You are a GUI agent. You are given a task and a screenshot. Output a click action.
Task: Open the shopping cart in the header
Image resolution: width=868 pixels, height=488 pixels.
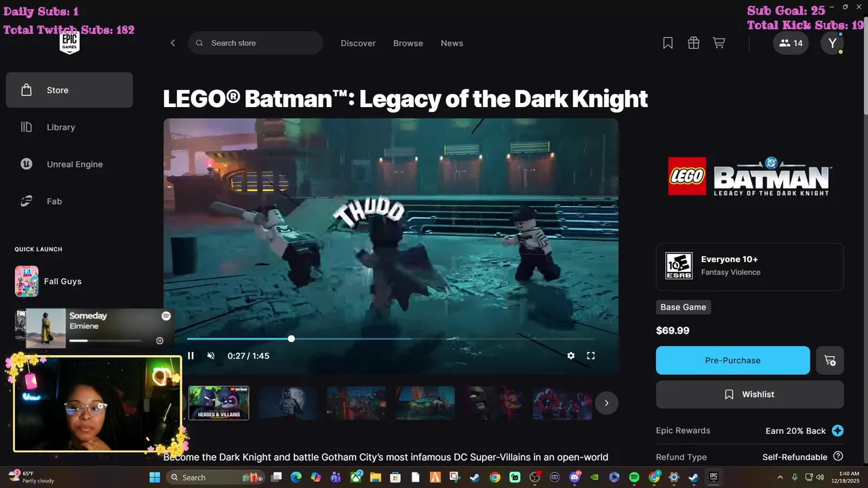point(719,43)
